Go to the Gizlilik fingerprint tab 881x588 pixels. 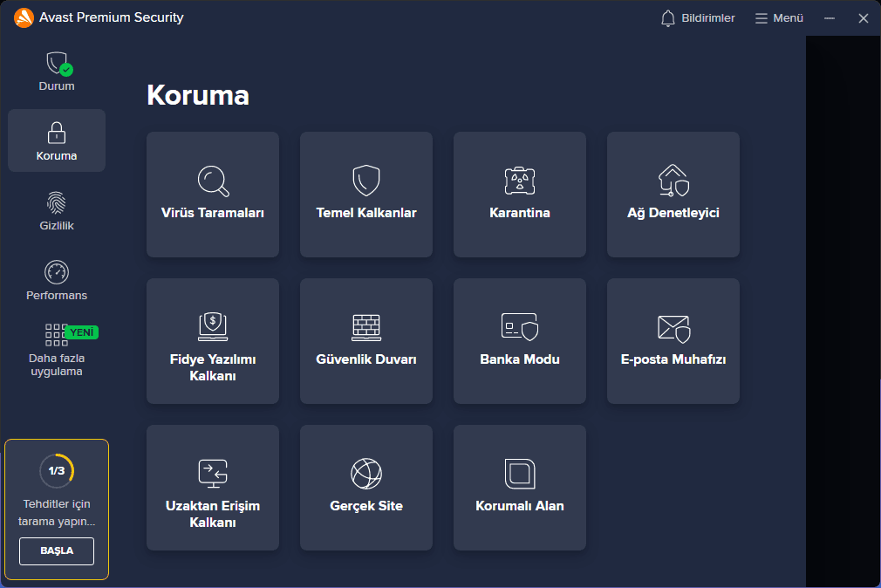tap(57, 210)
